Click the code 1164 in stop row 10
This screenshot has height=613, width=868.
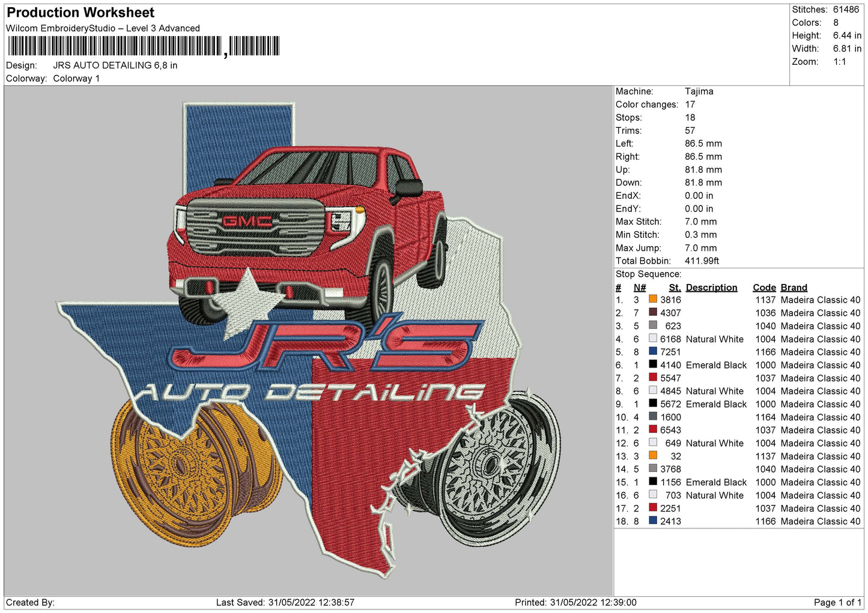765,417
